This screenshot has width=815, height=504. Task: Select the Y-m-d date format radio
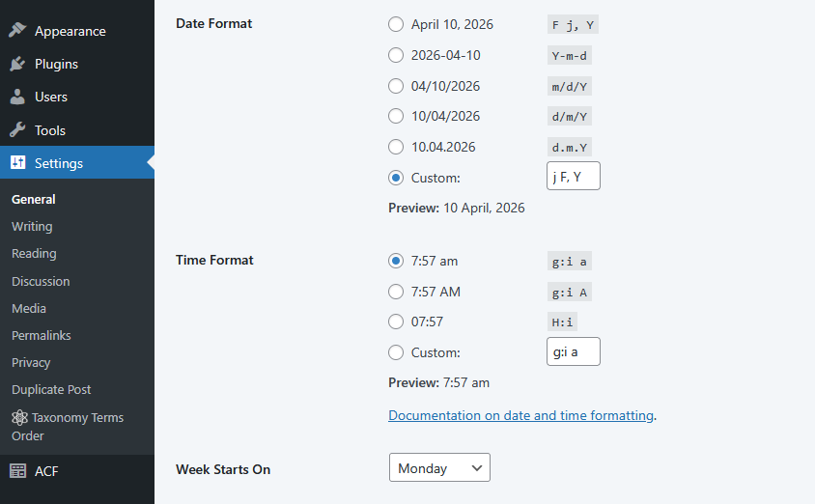coord(396,55)
